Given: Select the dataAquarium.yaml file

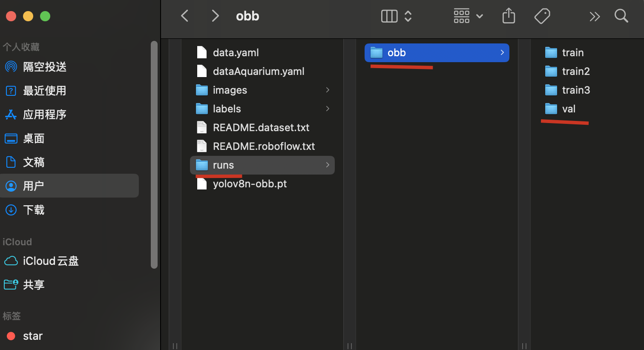Looking at the screenshot, I should [x=262, y=71].
